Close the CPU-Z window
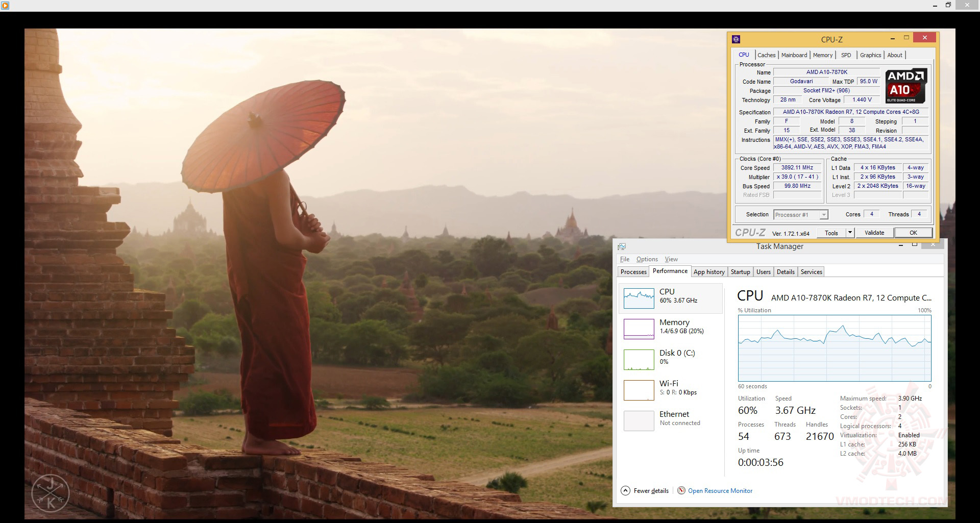Viewport: 980px width, 523px height. 924,38
